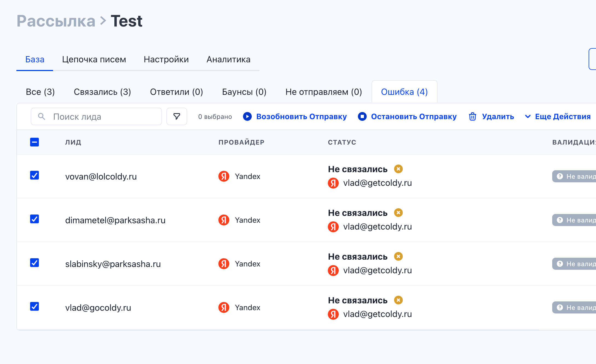Click the filter funnel icon
Screen dimensions: 596x364
tap(177, 117)
